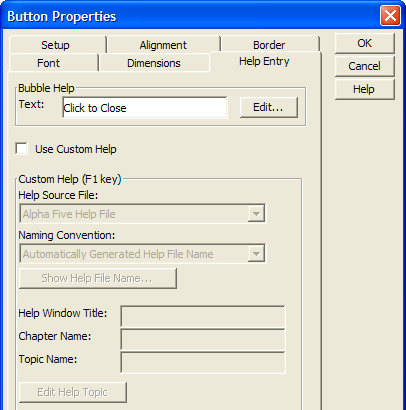The image size is (406, 410).
Task: Click the Button Properties title bar text
Action: pyautogui.click(x=62, y=16)
